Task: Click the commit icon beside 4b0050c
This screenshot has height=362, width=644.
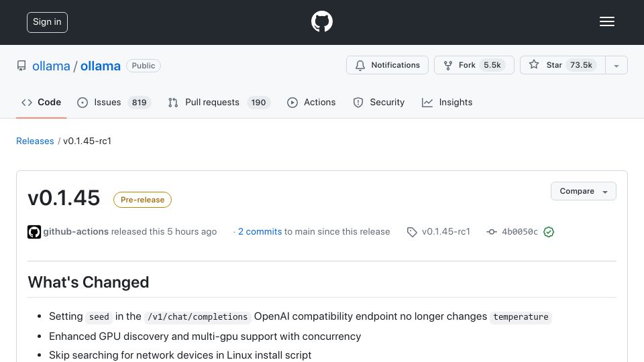Action: [491, 232]
